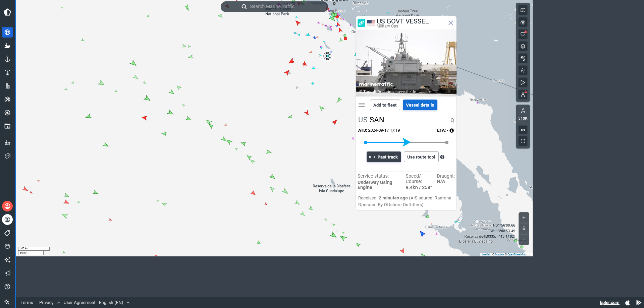The height and width of the screenshot is (308, 644).
Task: Zoom out the map with minus button
Action: coord(524,240)
